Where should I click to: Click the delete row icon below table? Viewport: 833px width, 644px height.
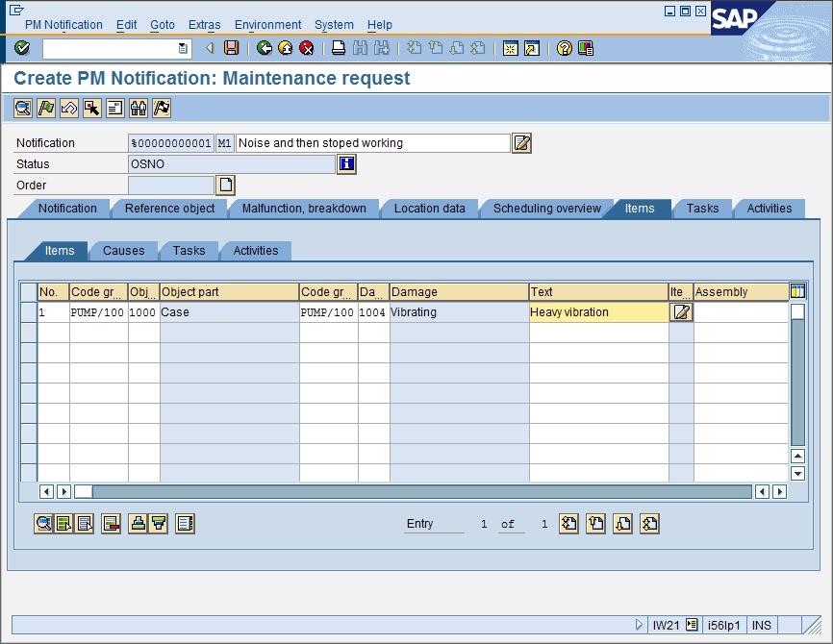pyautogui.click(x=111, y=524)
